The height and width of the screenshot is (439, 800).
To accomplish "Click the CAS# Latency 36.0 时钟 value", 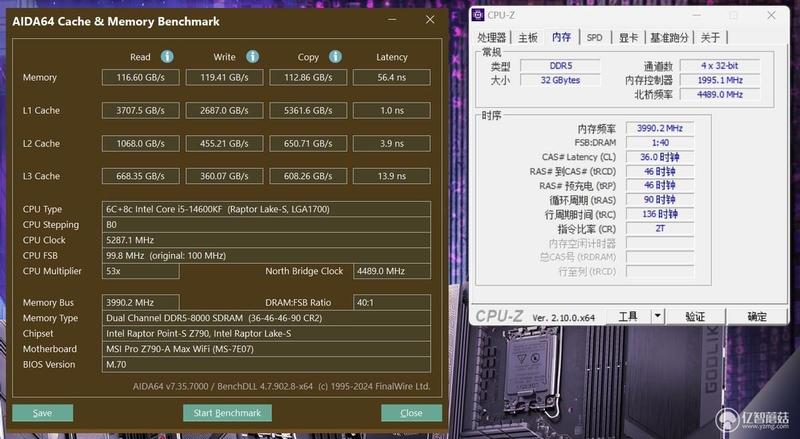I will 660,157.
